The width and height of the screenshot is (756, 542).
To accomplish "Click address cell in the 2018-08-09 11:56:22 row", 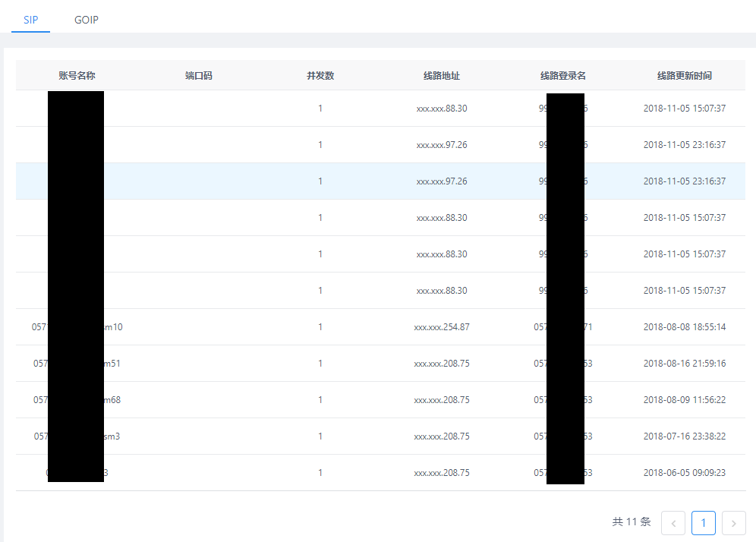I will tap(442, 400).
